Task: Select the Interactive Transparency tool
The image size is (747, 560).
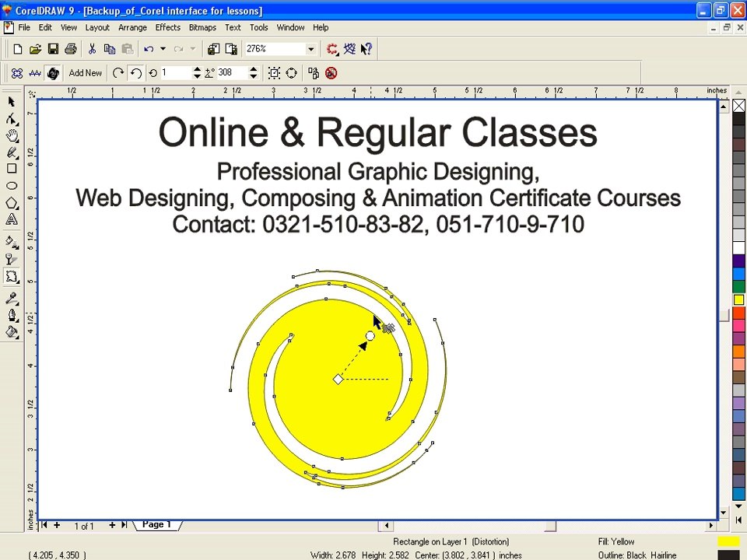Action: point(12,259)
